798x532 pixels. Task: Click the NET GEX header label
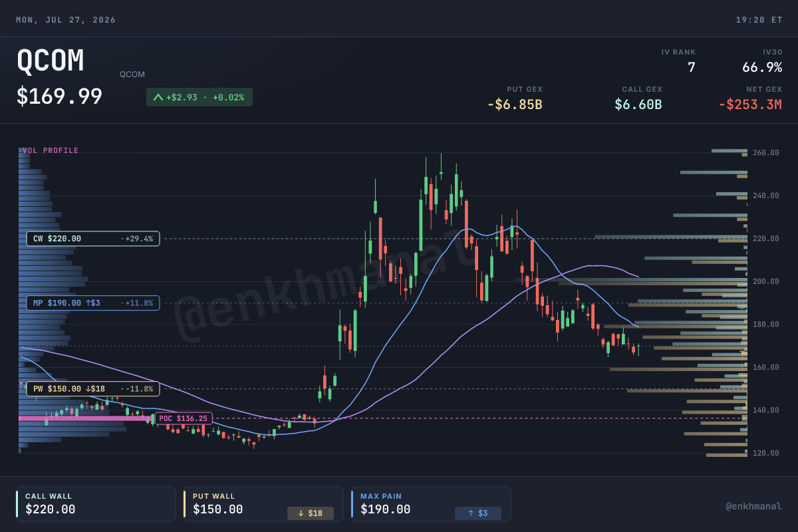click(764, 89)
